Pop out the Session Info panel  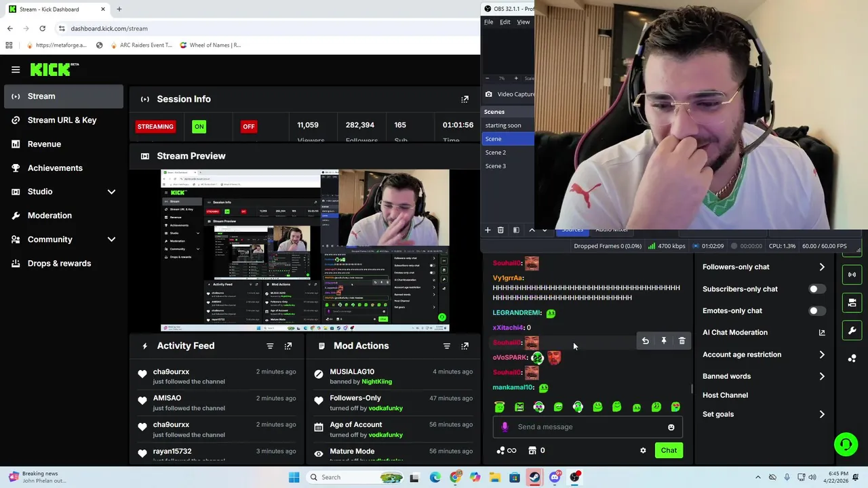click(465, 99)
